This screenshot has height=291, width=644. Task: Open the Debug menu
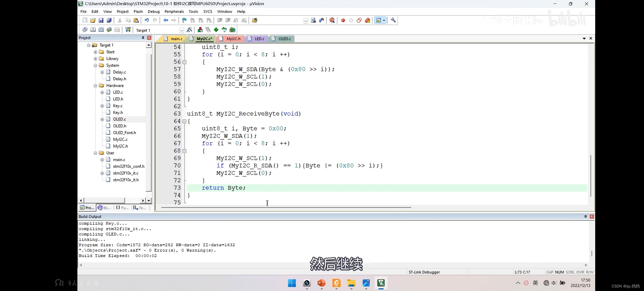click(153, 12)
